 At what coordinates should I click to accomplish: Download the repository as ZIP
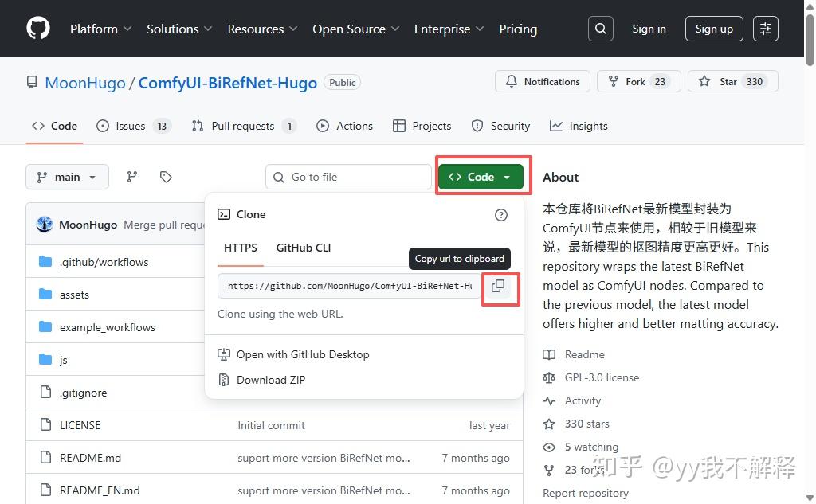click(271, 380)
